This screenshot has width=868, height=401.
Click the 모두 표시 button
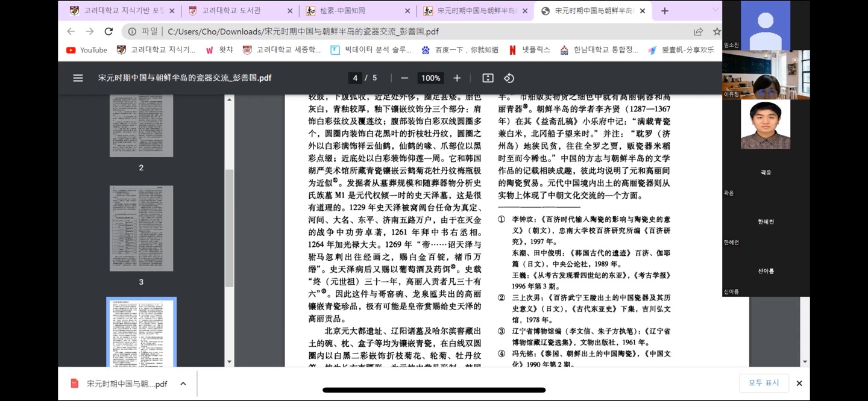coord(764,383)
